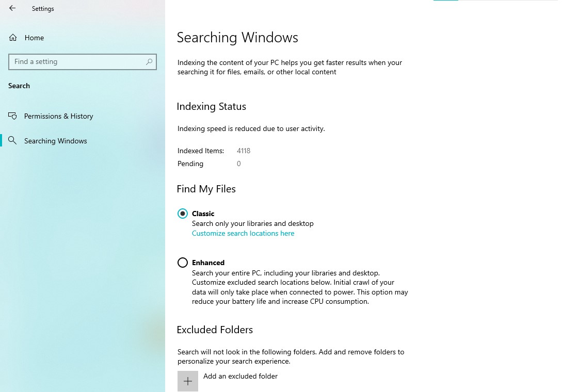Navigate to Home in the sidebar
The height and width of the screenshot is (392, 578).
pos(34,37)
